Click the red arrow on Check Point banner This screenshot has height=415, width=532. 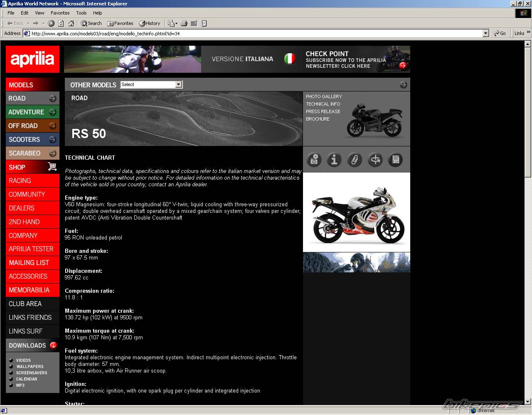(x=402, y=65)
